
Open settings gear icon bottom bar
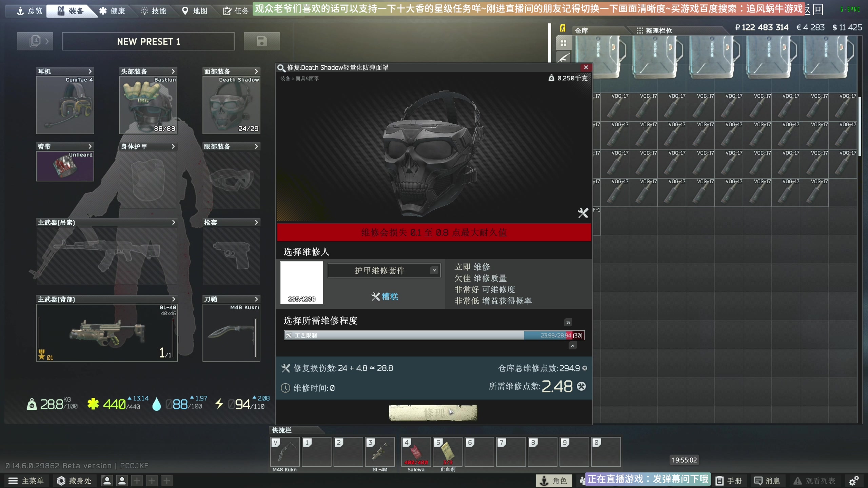tap(854, 481)
